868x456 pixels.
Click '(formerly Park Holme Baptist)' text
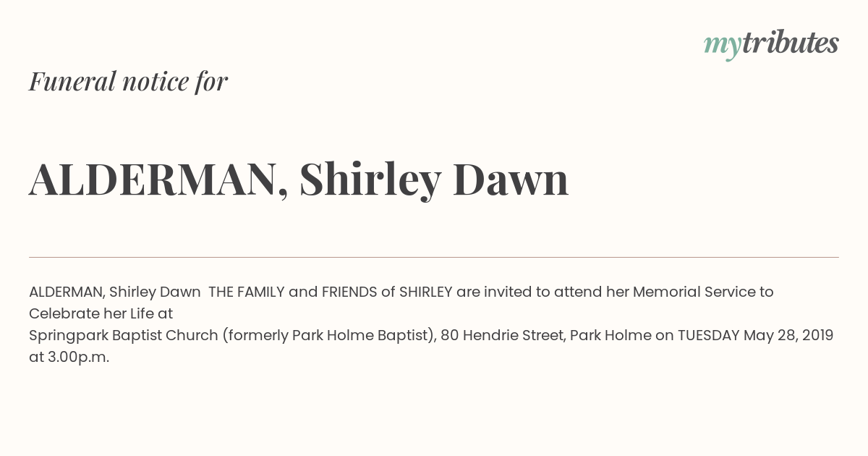tap(329, 336)
